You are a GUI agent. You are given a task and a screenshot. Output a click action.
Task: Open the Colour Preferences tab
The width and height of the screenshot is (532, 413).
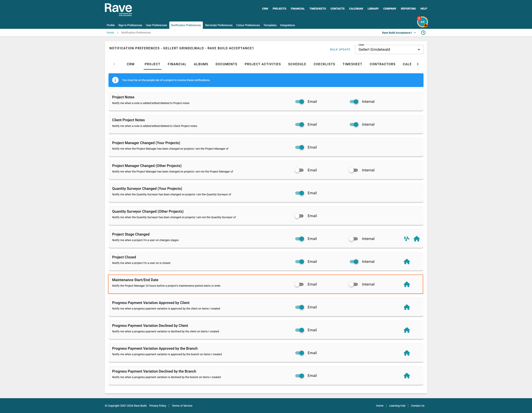tap(248, 25)
